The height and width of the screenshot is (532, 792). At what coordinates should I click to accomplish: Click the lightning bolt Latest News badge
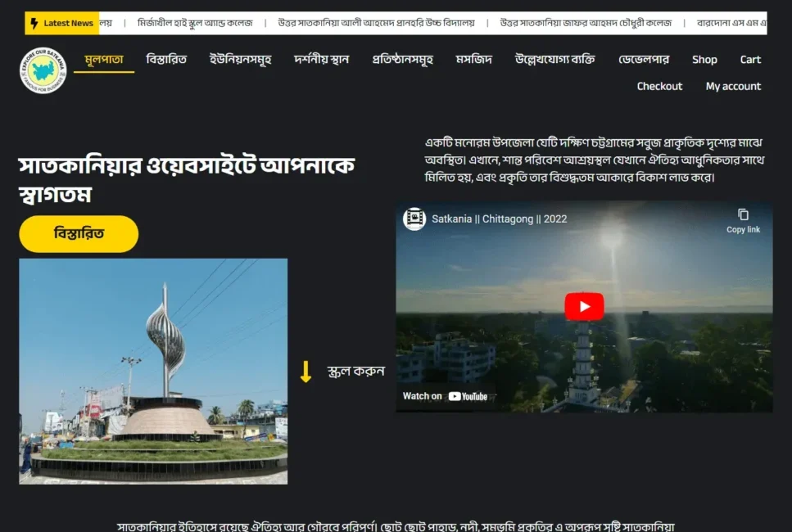[62, 23]
